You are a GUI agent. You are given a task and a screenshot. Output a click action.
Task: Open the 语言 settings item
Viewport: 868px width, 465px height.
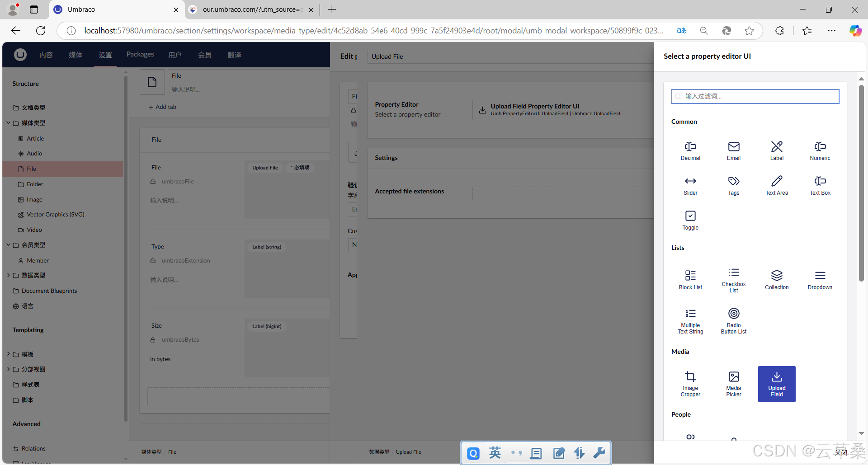[27, 306]
